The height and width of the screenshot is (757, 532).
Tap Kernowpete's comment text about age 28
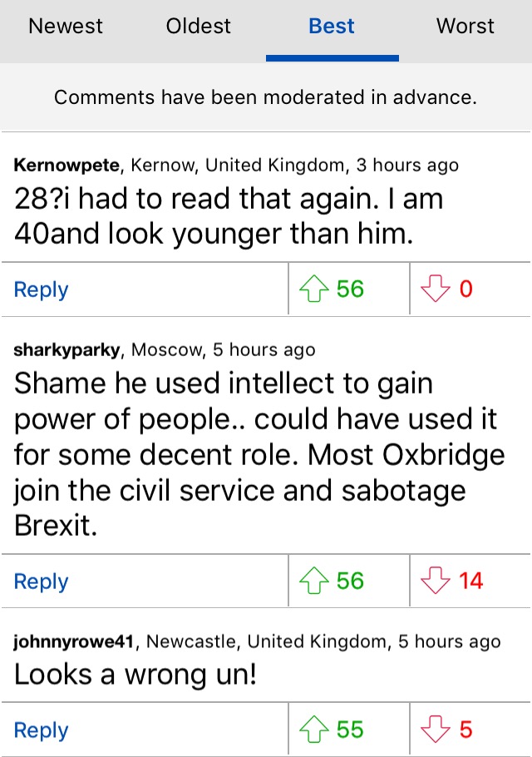click(x=229, y=215)
